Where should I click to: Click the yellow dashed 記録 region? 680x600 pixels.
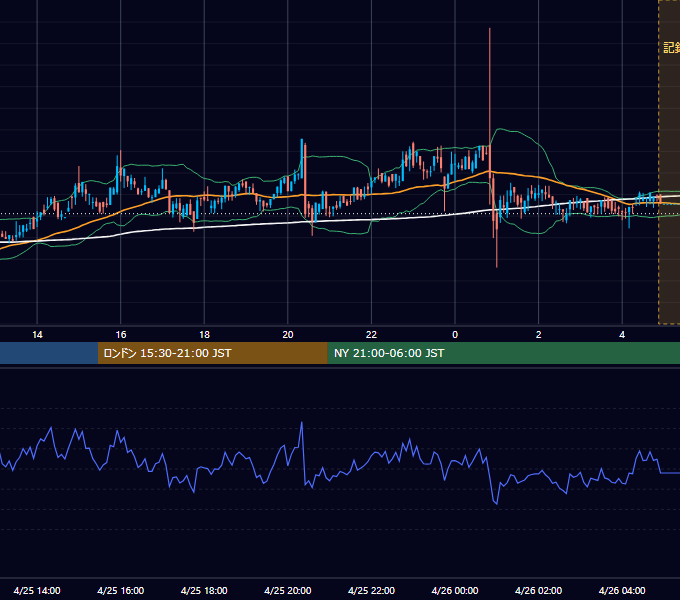coord(669,162)
